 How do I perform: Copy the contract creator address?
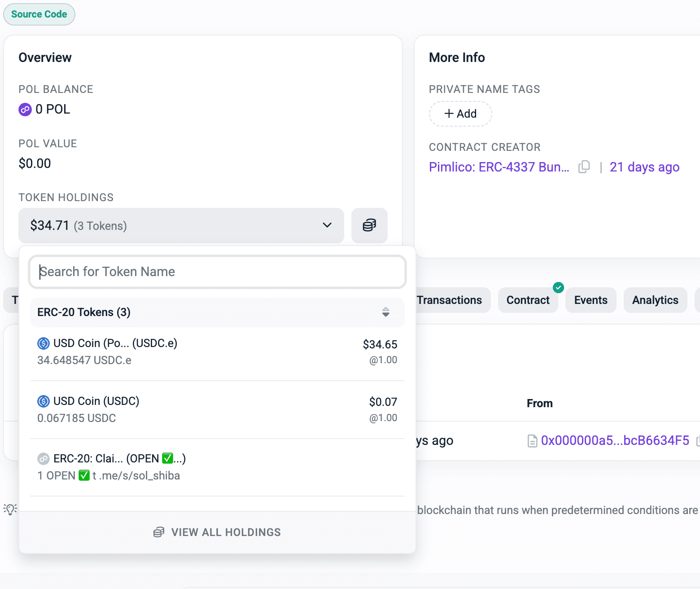584,167
